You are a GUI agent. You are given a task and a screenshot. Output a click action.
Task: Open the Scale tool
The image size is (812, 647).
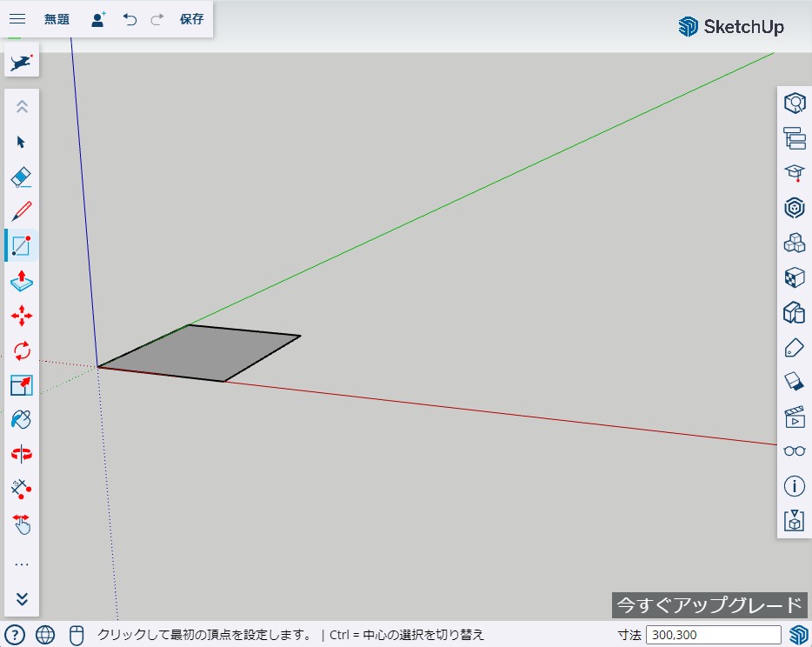pyautogui.click(x=22, y=385)
